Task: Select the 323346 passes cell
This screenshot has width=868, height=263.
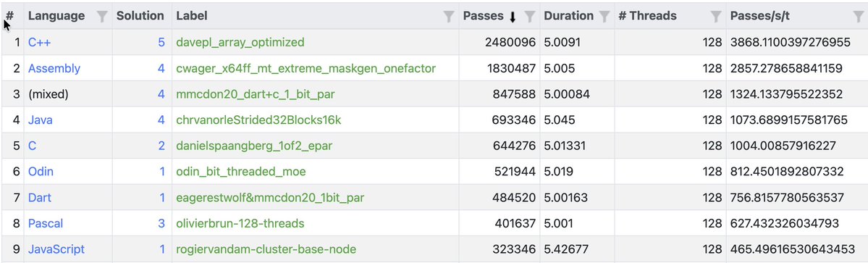Action: 514,249
